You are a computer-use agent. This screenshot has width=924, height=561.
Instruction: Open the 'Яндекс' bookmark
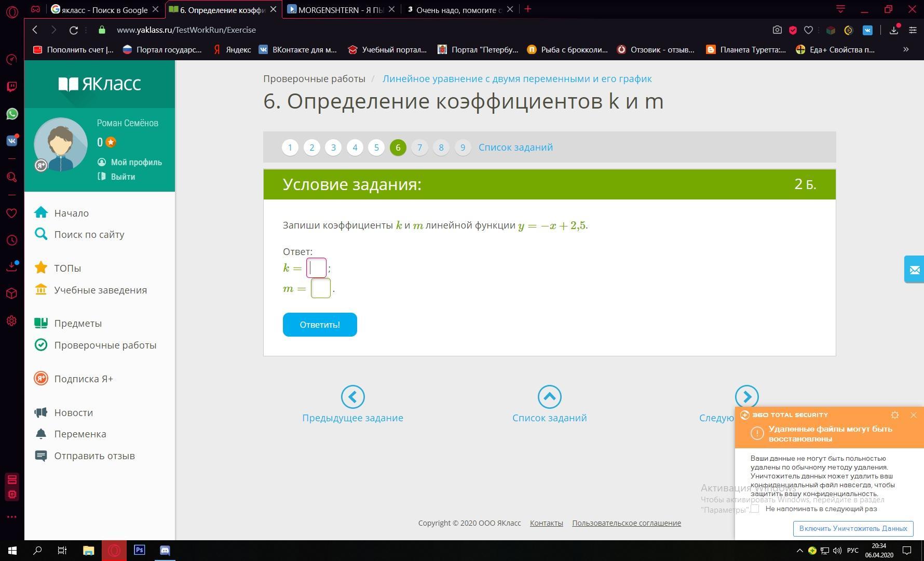point(232,50)
